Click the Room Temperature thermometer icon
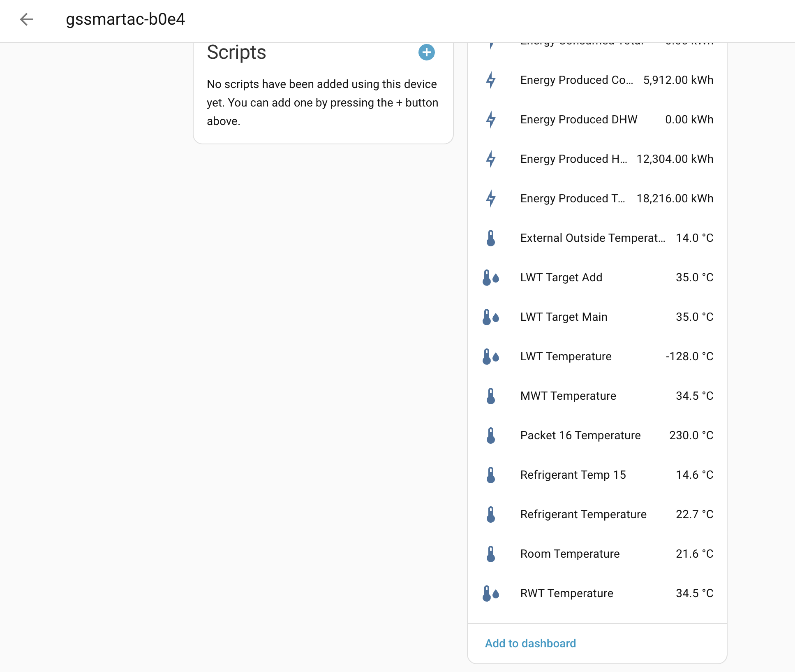 (x=490, y=554)
